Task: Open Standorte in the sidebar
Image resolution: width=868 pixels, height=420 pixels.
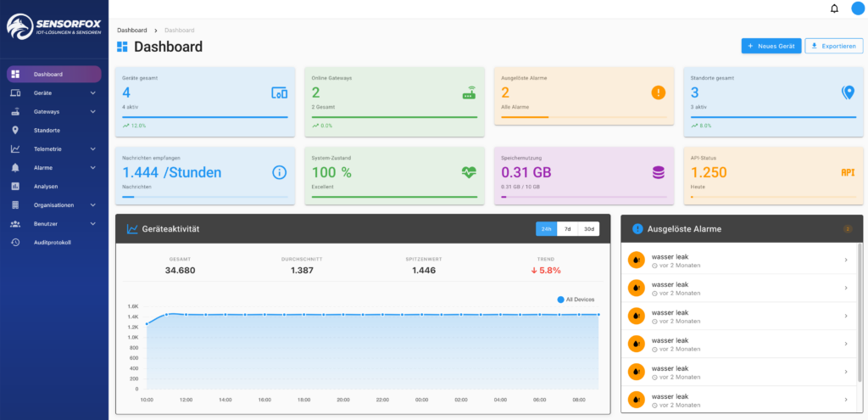Action: 47,130
